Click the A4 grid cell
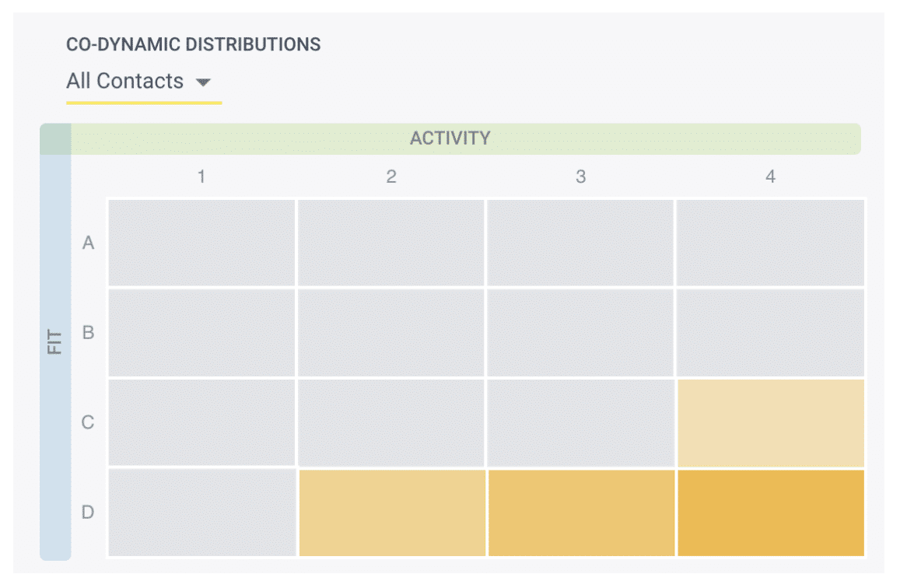This screenshot has width=907, height=588. point(771,243)
